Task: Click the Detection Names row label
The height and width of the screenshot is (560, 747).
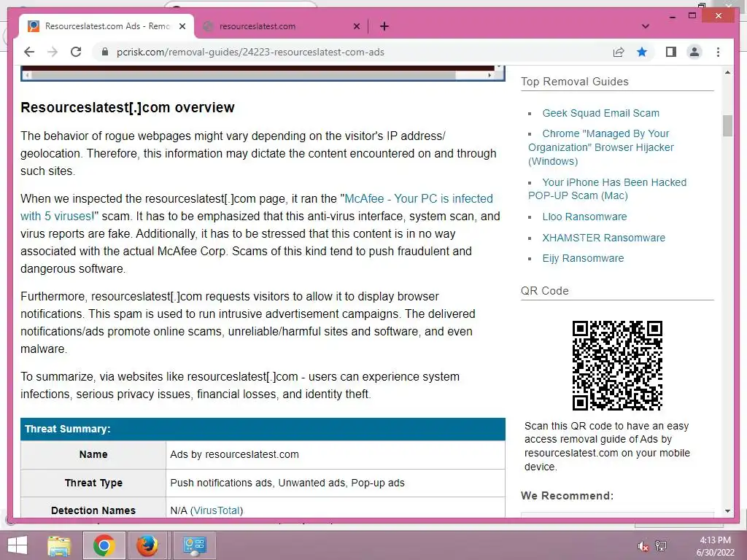Action: tap(93, 510)
